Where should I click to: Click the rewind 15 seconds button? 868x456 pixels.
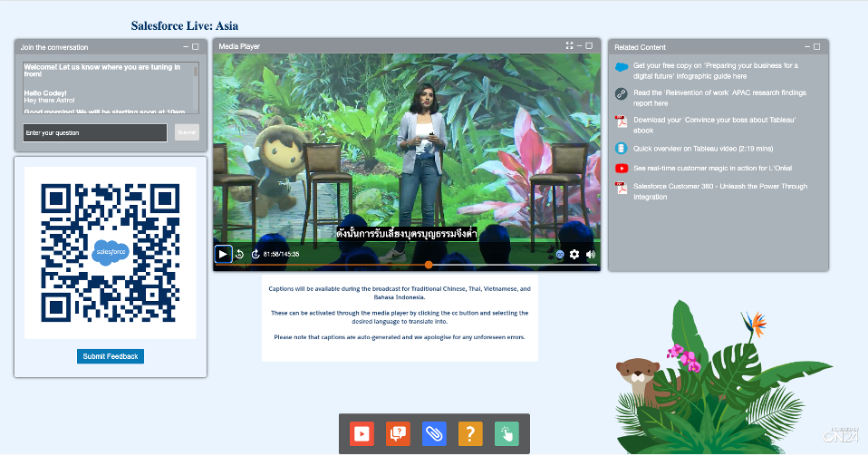coord(240,255)
